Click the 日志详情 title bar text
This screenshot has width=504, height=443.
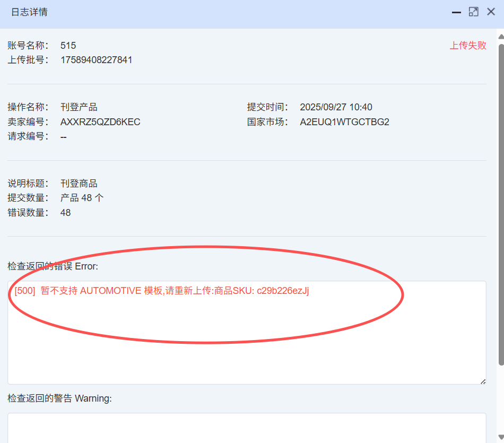(29, 12)
